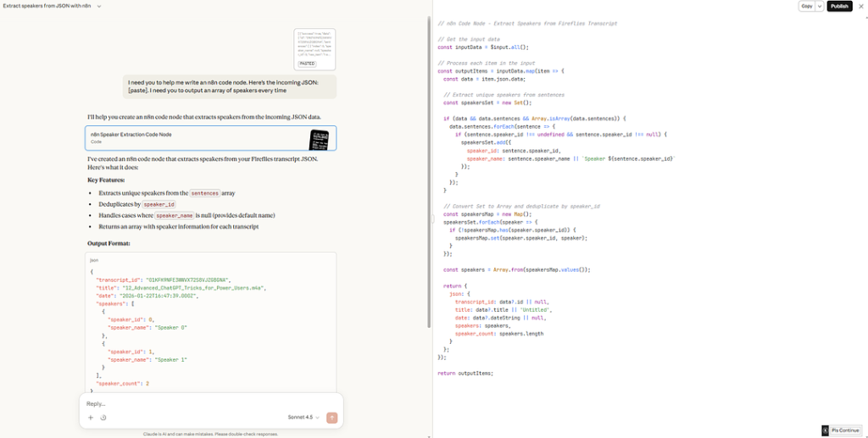Click the icon left of Pls Continue
The image size is (868, 438).
[826, 430]
